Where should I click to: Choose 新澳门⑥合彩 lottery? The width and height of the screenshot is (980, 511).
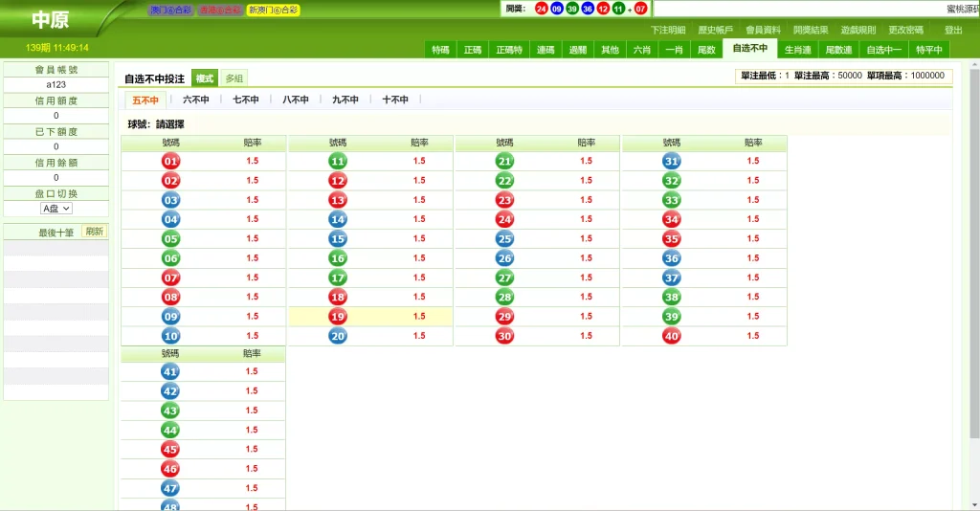[273, 10]
